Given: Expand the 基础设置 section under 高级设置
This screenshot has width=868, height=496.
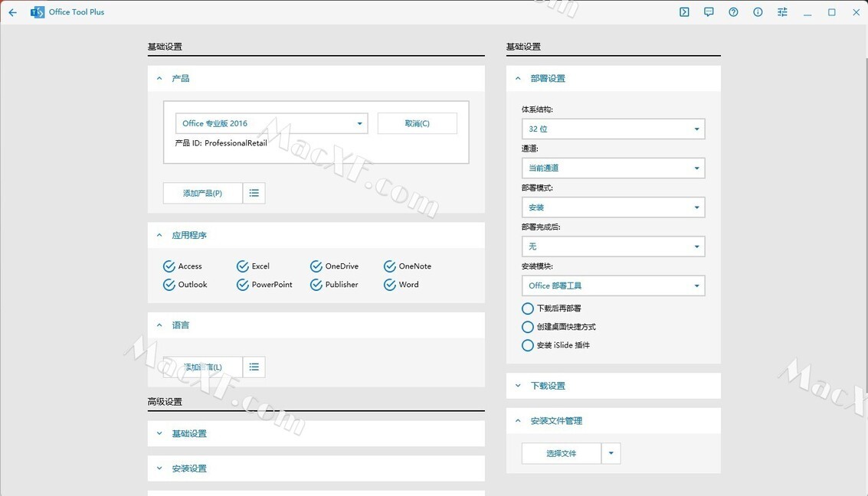Looking at the screenshot, I should pos(316,433).
